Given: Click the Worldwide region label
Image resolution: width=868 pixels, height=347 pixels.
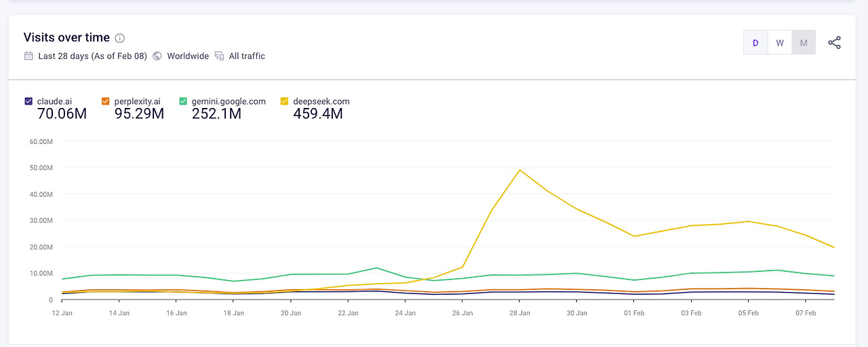Looking at the screenshot, I should click(188, 56).
